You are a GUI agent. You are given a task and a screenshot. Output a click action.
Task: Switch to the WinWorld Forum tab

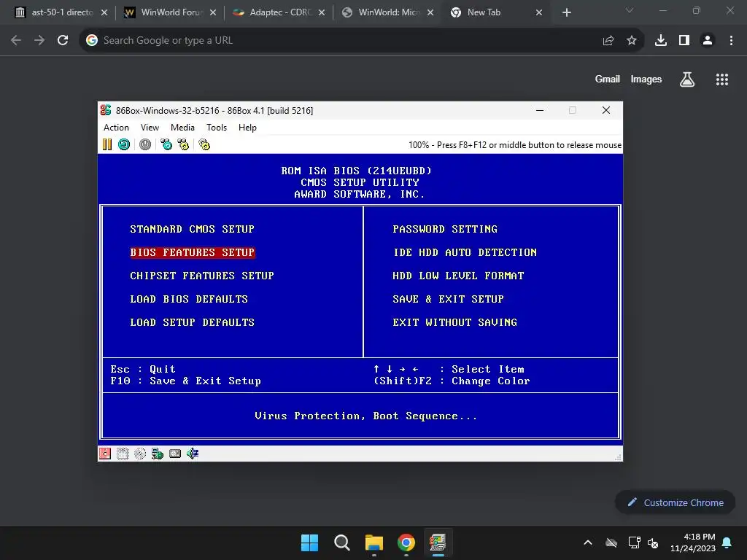click(x=171, y=12)
